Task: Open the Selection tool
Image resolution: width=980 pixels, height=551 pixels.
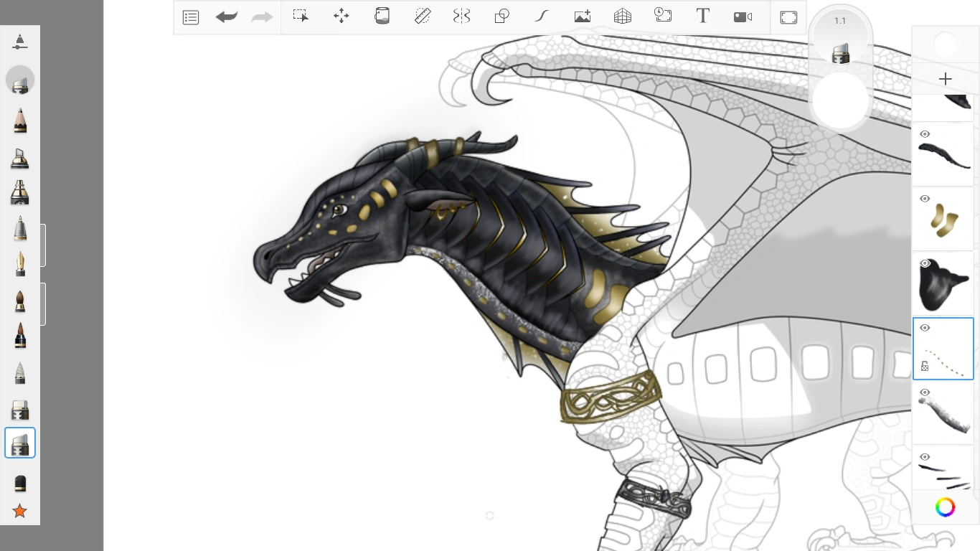Action: click(301, 16)
